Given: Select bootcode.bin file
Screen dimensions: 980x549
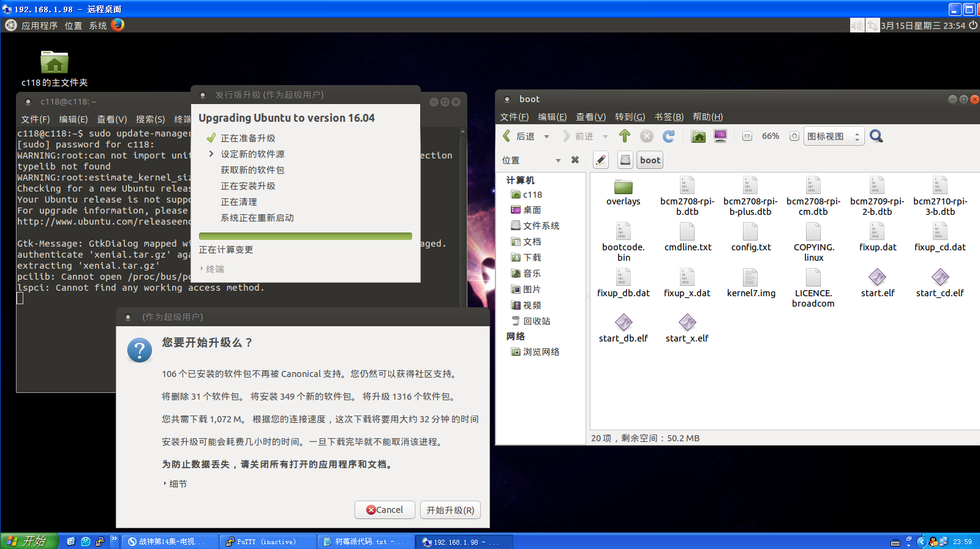Looking at the screenshot, I should point(624,242).
